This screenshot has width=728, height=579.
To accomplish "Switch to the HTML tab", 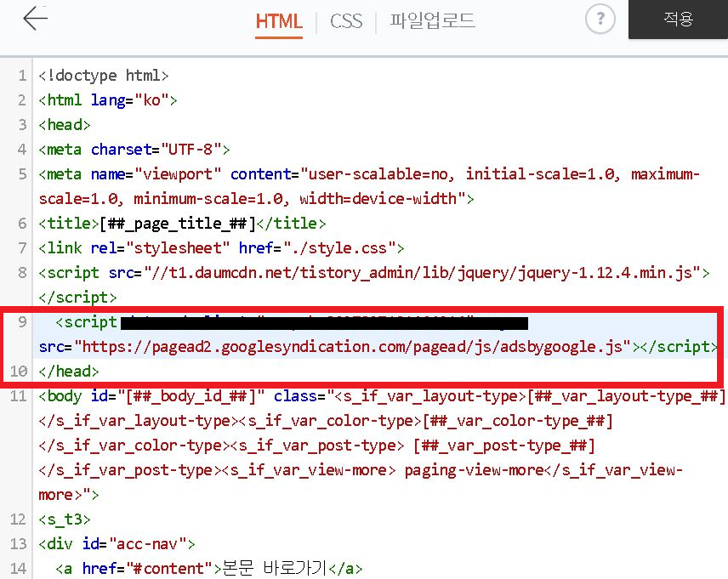I will [x=279, y=21].
